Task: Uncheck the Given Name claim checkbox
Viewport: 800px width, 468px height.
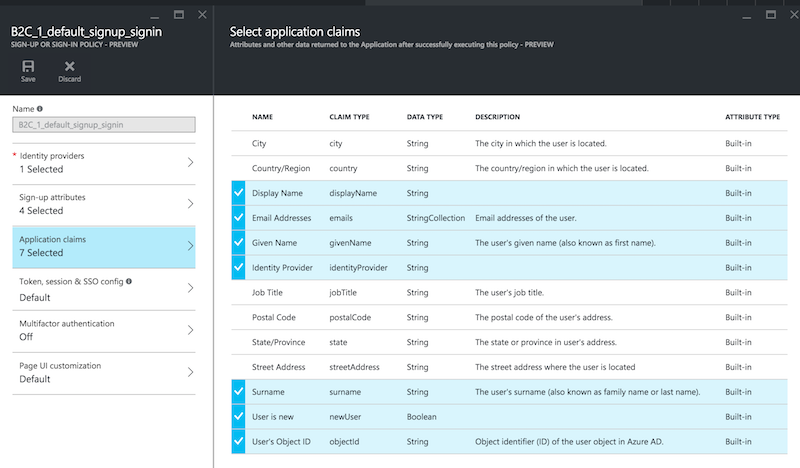Action: click(x=238, y=242)
